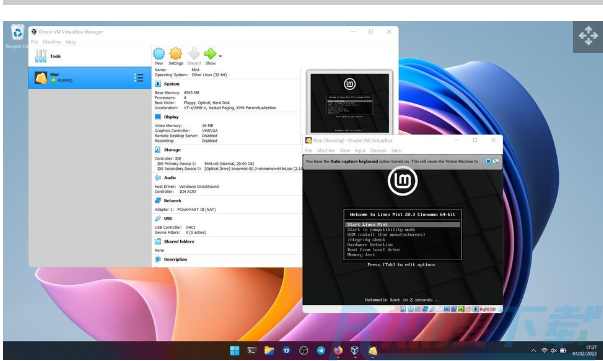Open File menu in the Mint VM window

point(308,150)
